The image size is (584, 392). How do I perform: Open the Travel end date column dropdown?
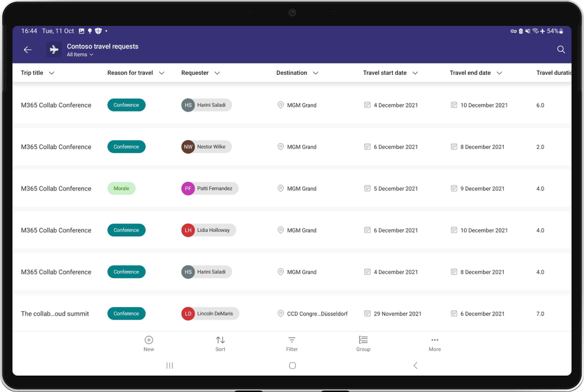[499, 73]
